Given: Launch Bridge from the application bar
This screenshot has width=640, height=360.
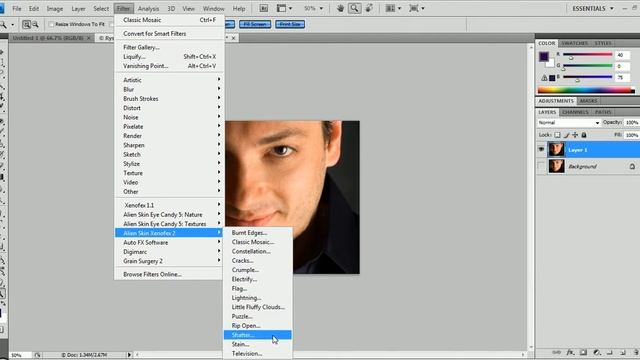Looking at the screenshot, I should (x=264, y=8).
